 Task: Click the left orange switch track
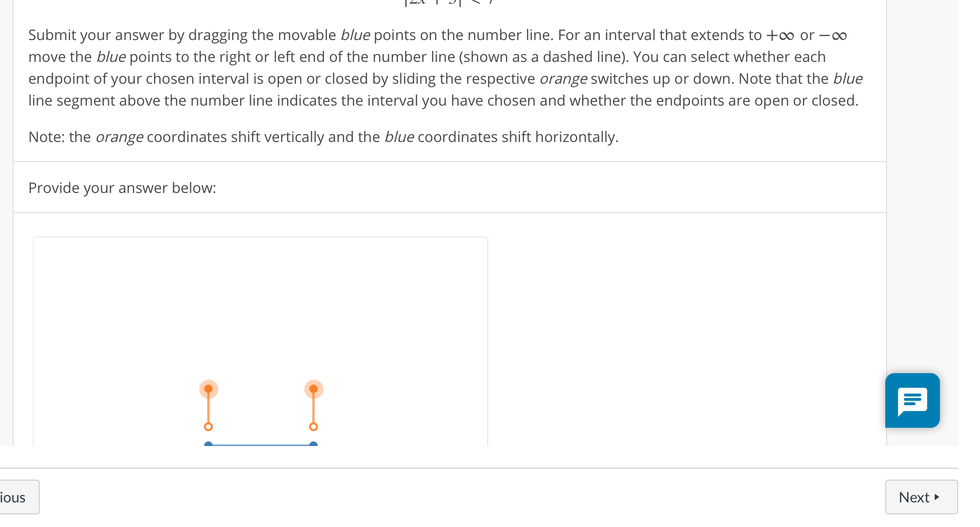click(208, 407)
